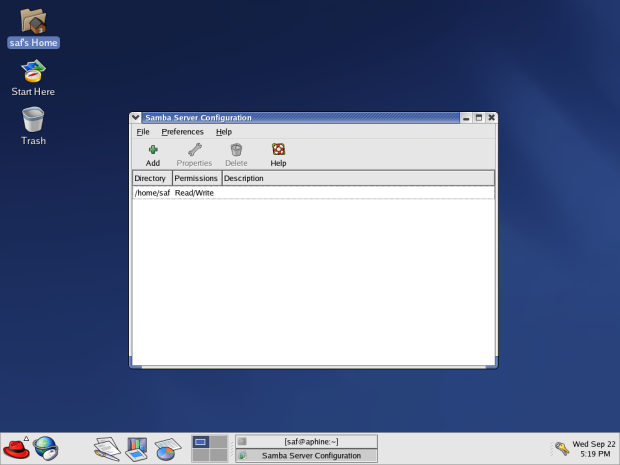Switch to the first workspace
Viewport: 620px width, 465px height.
200,442
